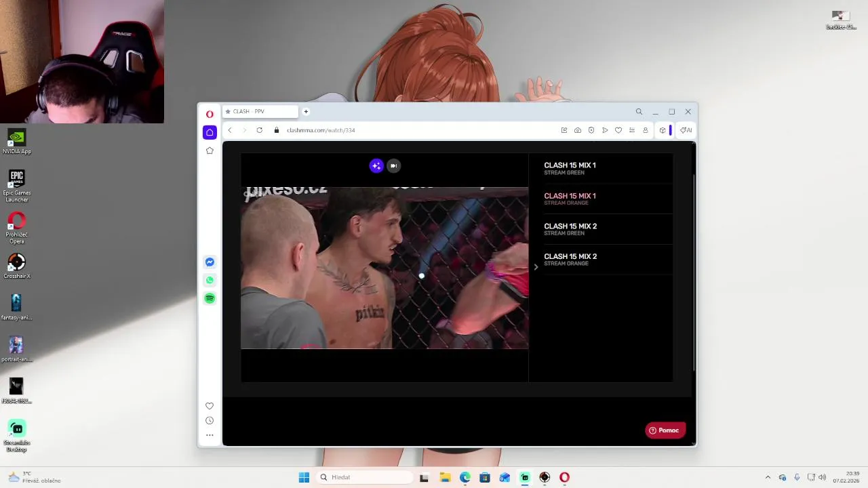Click the page vertical scrollbar
This screenshot has width=868, height=488.
[694, 272]
